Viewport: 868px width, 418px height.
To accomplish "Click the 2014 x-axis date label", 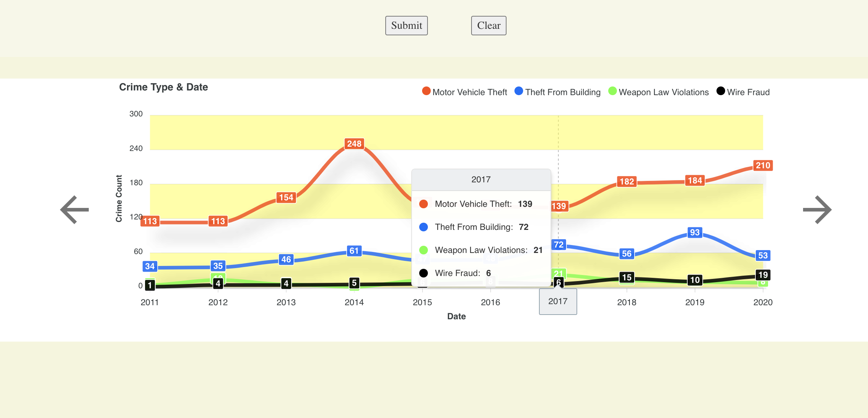I will [x=354, y=302].
